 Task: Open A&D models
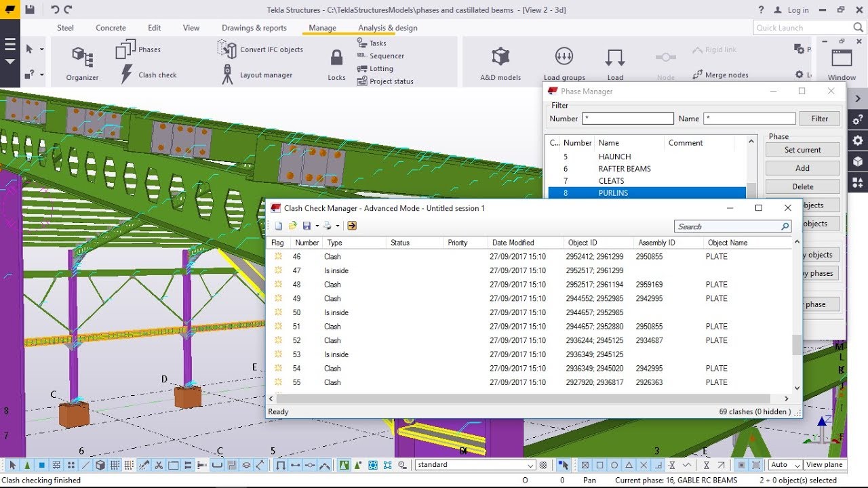(x=500, y=64)
